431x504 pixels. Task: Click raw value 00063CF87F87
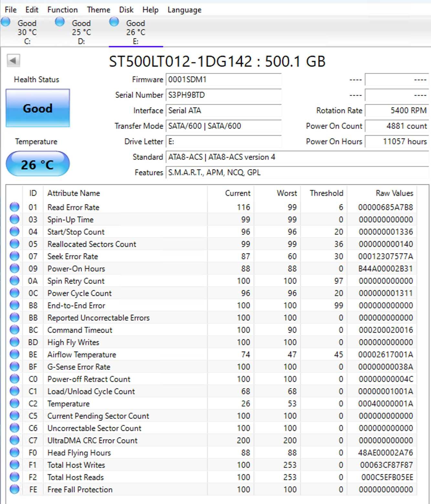(386, 465)
